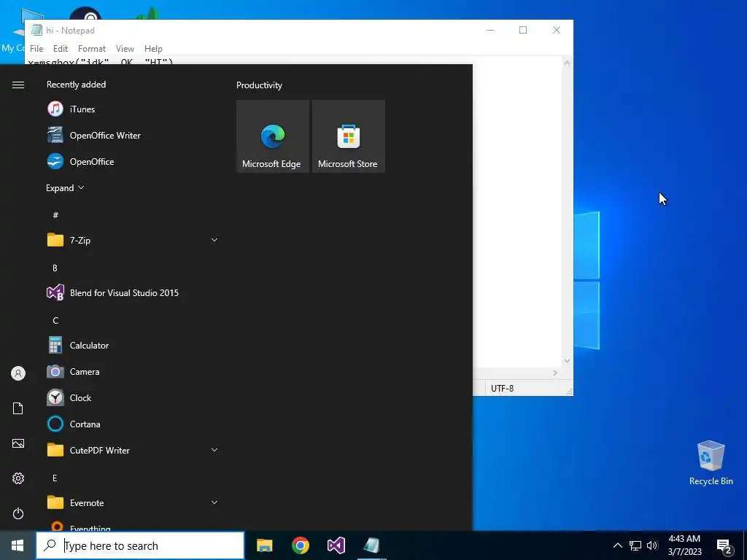Switch to Notepad taskbar icon
Viewport: 747px width, 560px height.
[x=371, y=545]
